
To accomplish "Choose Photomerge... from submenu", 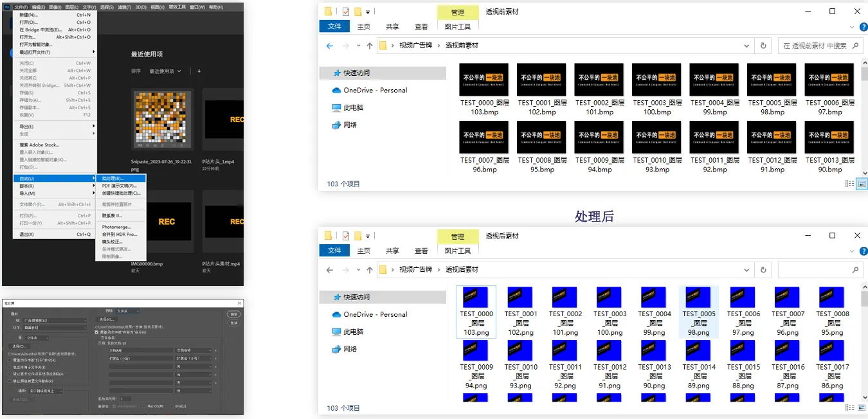I will coord(122,227).
